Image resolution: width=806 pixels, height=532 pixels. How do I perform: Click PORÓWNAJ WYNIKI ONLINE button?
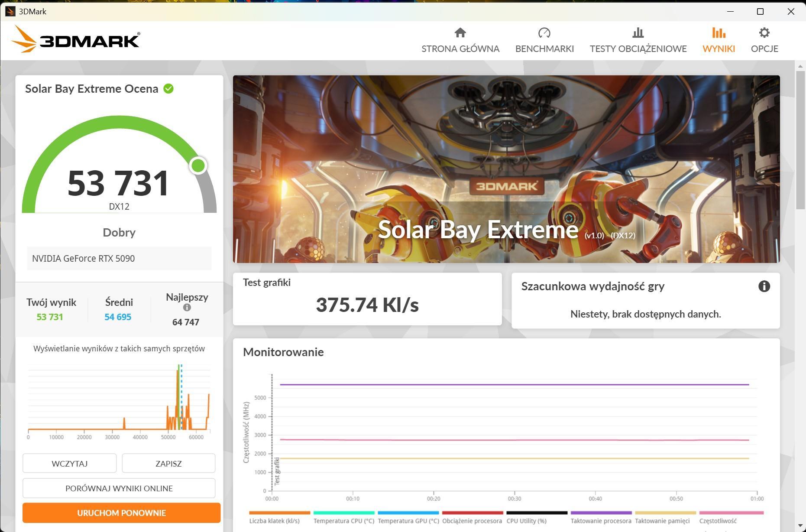coord(119,488)
